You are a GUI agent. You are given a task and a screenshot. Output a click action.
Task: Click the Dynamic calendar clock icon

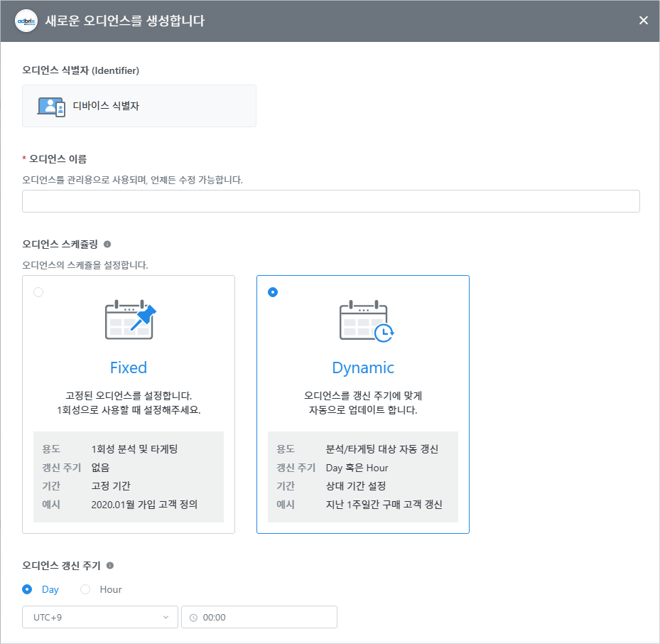coord(365,320)
